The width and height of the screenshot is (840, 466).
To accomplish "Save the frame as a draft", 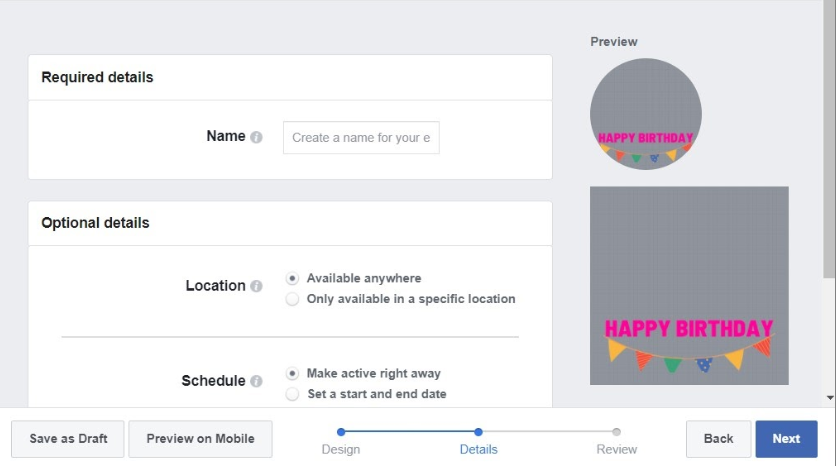I will tap(68, 439).
